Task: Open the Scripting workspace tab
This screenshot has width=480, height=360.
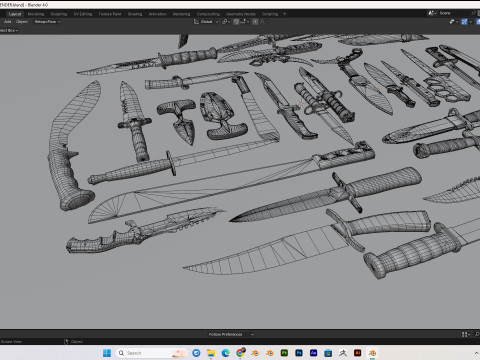Action: tap(270, 14)
